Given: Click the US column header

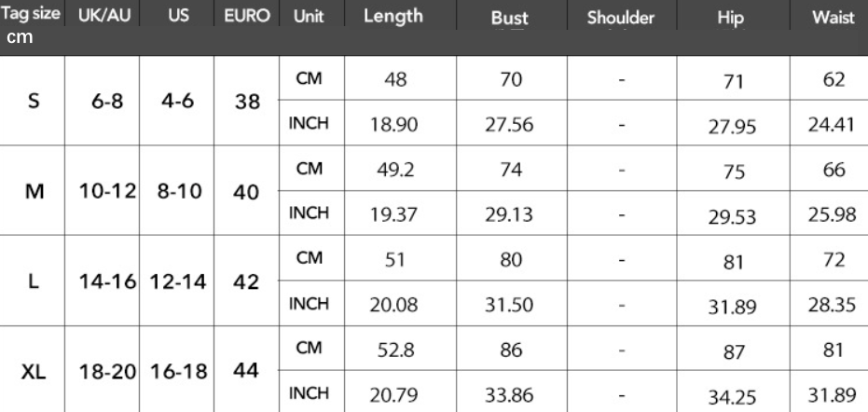Looking at the screenshot, I should [175, 18].
